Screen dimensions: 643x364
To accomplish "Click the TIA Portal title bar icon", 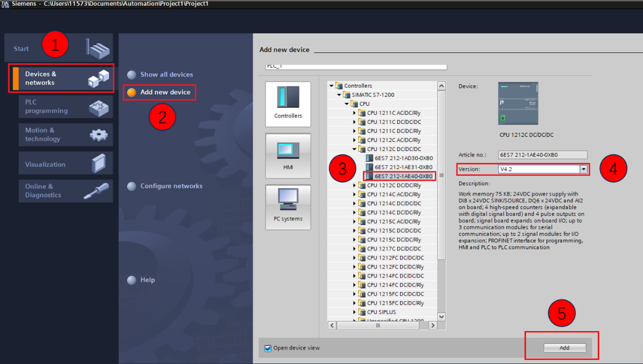I will [x=5, y=4].
